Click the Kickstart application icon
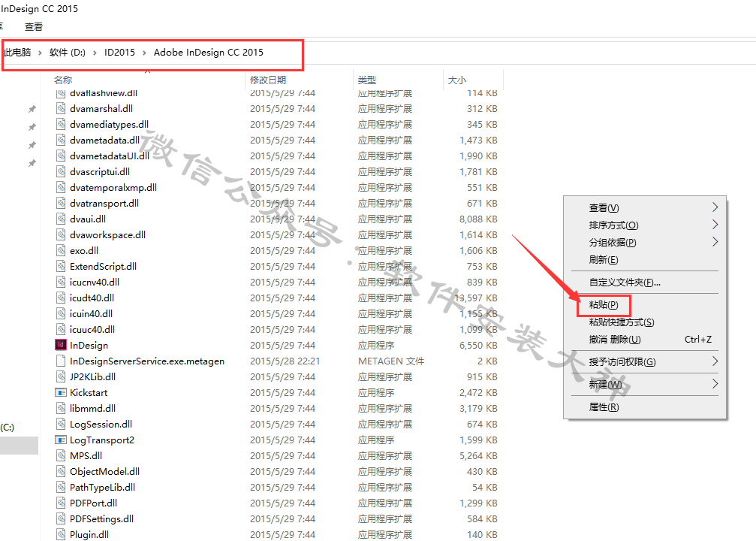The width and height of the screenshot is (756, 541). [x=61, y=392]
